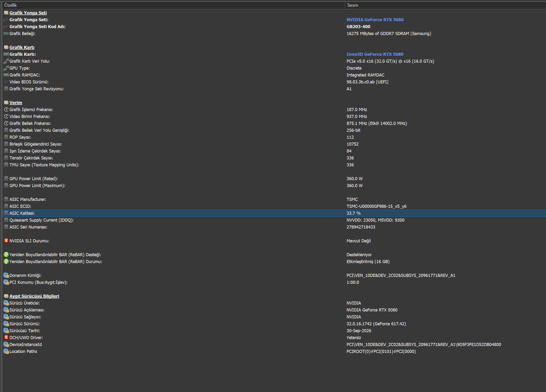Click the chip icon beside Grafik Yonga Seti Kod Adı
The image size is (546, 392).
pos(6,27)
